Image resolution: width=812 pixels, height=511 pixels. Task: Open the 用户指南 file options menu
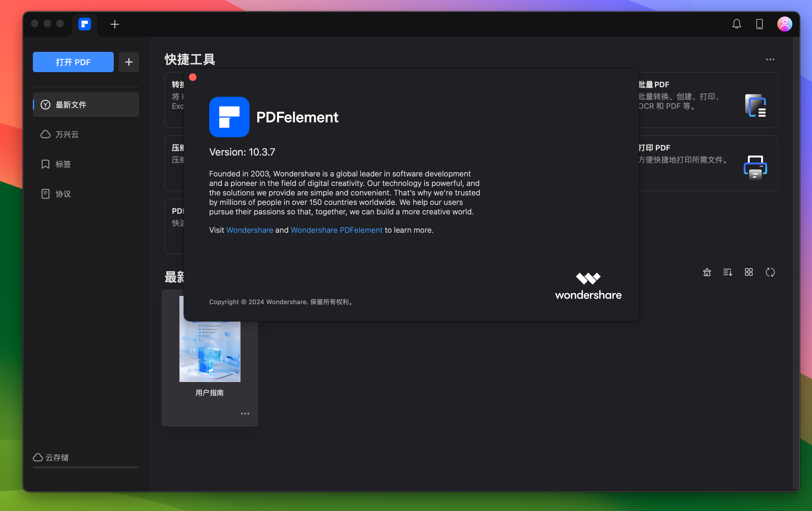245,414
